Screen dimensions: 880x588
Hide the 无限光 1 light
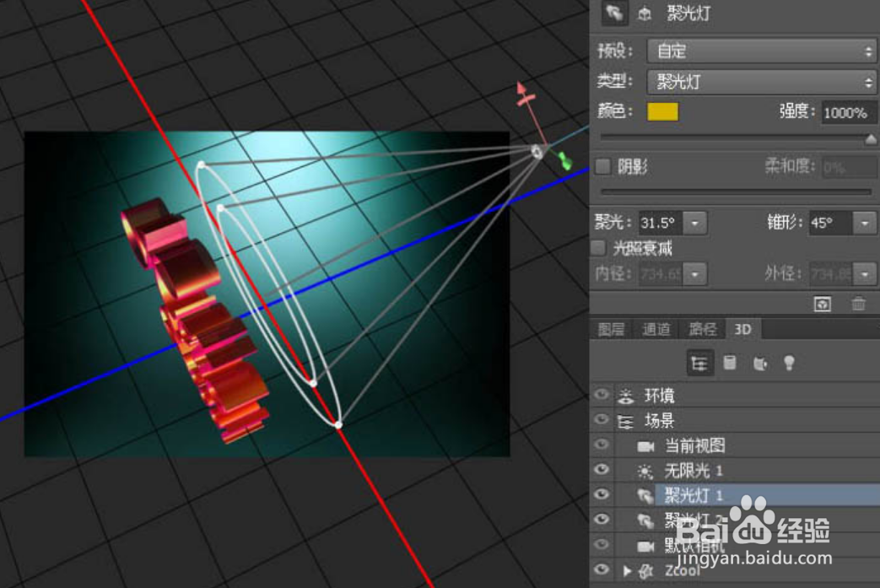tap(602, 469)
